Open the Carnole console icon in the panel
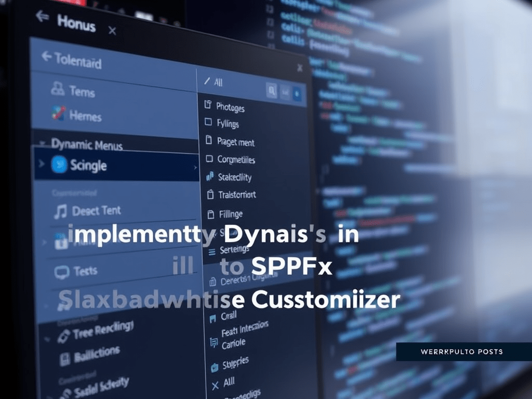The width and height of the screenshot is (532, 399). pos(213,342)
